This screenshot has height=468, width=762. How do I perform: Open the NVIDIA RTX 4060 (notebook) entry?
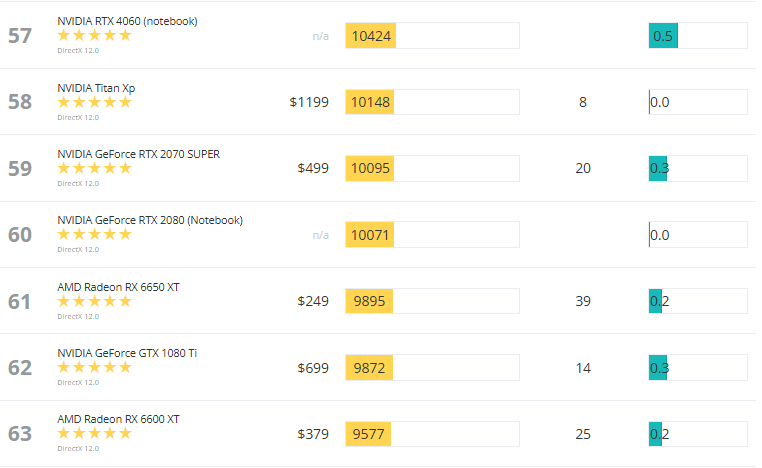127,21
